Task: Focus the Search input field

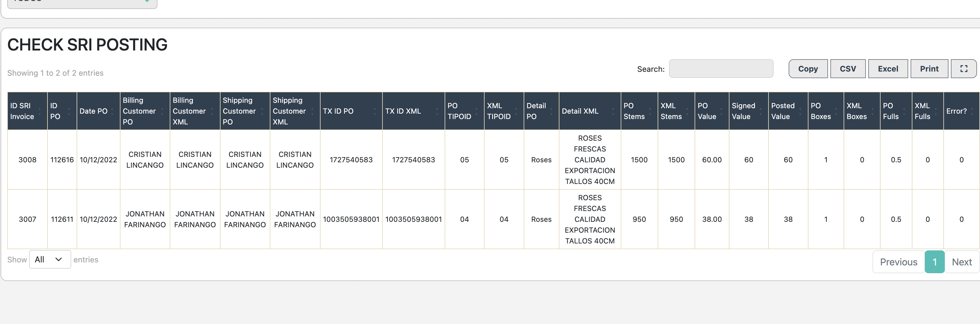Action: [721, 69]
